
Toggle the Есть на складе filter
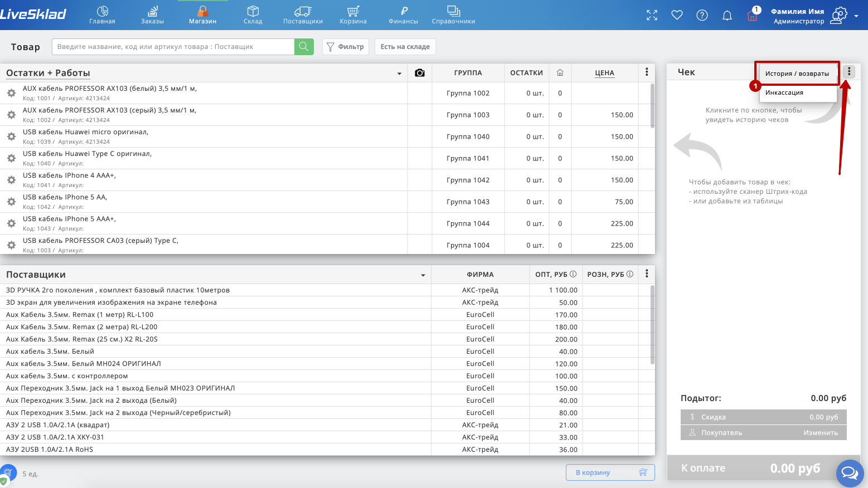[x=405, y=47]
